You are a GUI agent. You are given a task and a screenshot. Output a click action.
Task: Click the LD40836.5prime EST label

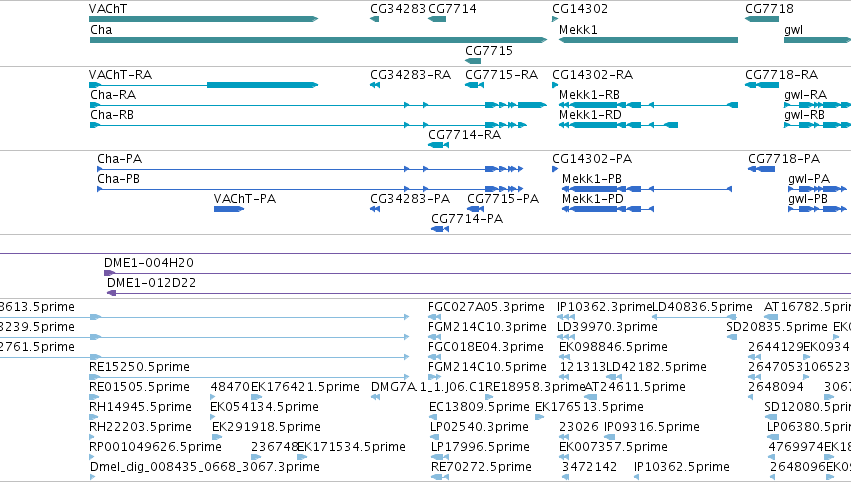tap(702, 307)
